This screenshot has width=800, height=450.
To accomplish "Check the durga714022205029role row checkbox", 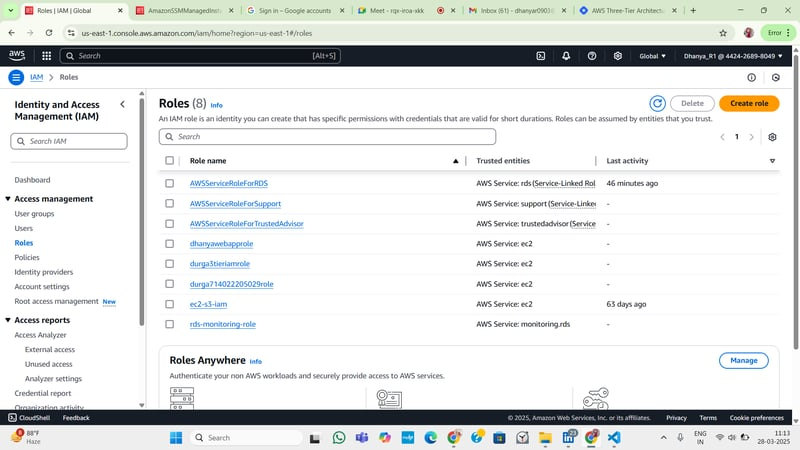I will [169, 284].
